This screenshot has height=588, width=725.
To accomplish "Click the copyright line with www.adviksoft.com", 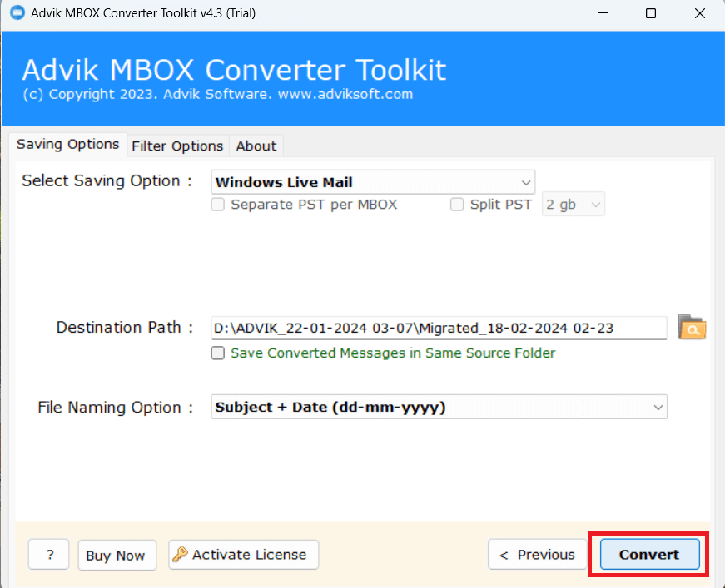I will (x=218, y=94).
